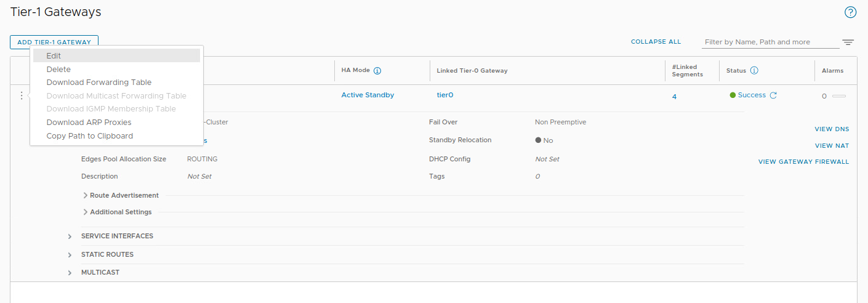Click the tier0 linked gateway link
This screenshot has height=303, width=868.
[444, 95]
